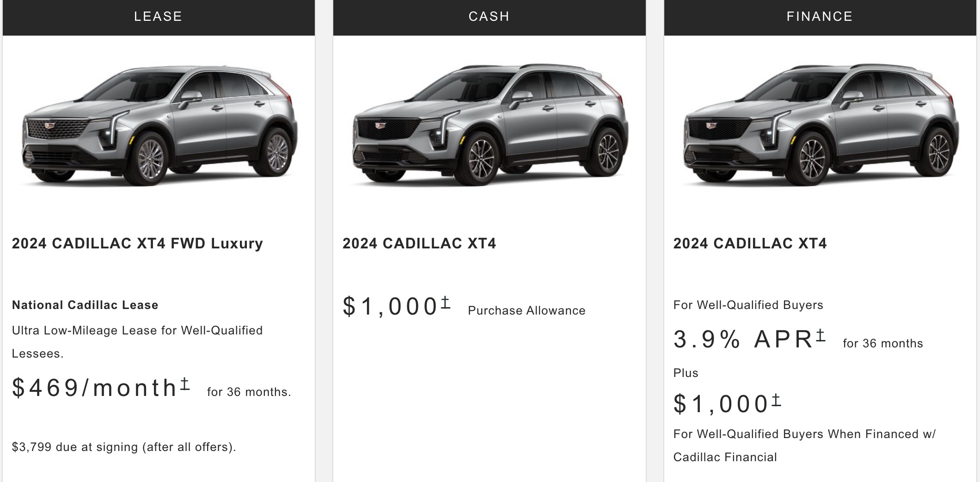Click the cash card 2024 CADILLAC XT4 title
The width and height of the screenshot is (980, 482).
coord(419,243)
